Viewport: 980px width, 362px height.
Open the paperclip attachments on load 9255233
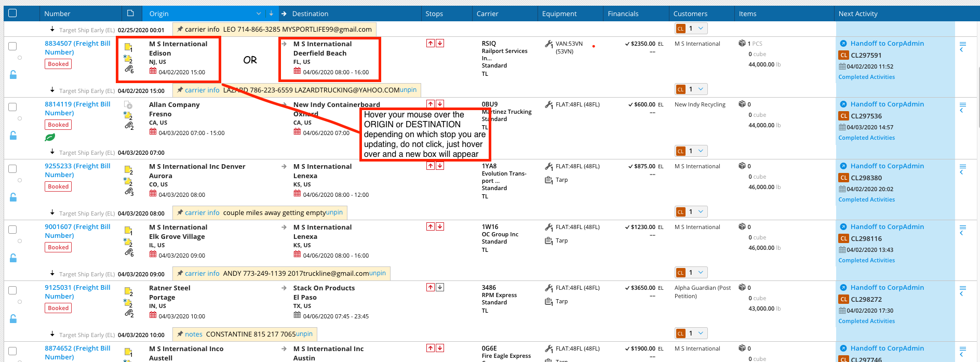[129, 191]
